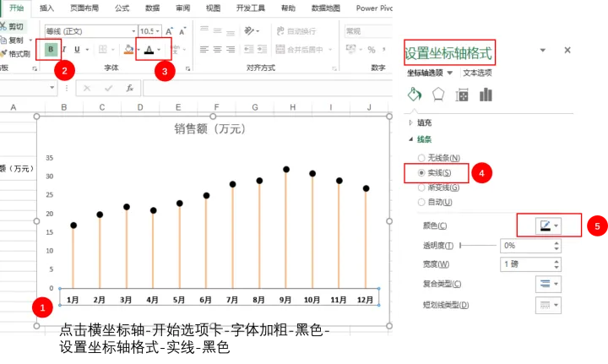Select the 无线条(N) radio option
Screen dimensions: 608x364
pyautogui.click(x=421, y=158)
